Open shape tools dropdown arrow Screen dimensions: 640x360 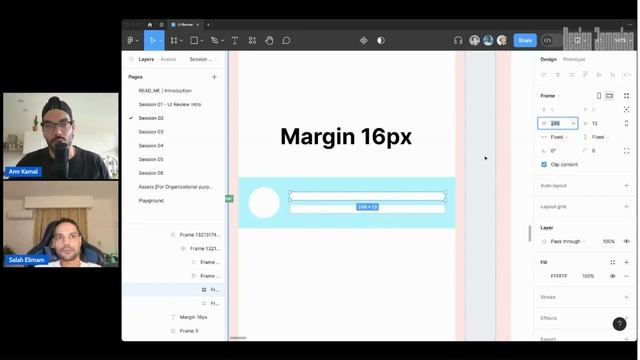pos(202,41)
